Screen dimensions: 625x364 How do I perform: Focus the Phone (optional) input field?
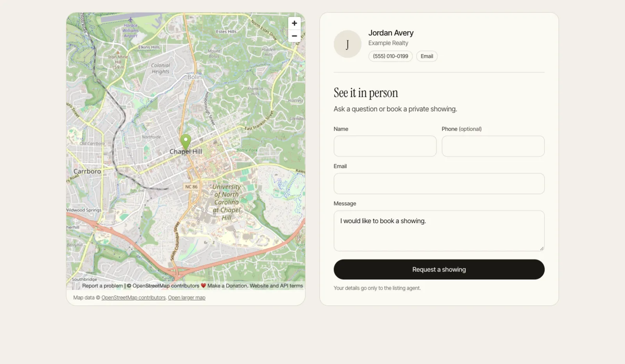pyautogui.click(x=493, y=146)
